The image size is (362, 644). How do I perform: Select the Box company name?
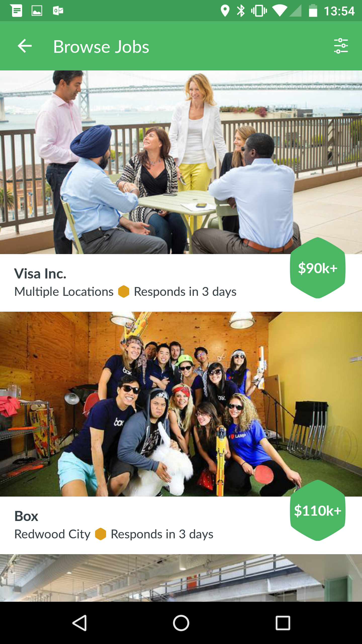[x=26, y=516]
